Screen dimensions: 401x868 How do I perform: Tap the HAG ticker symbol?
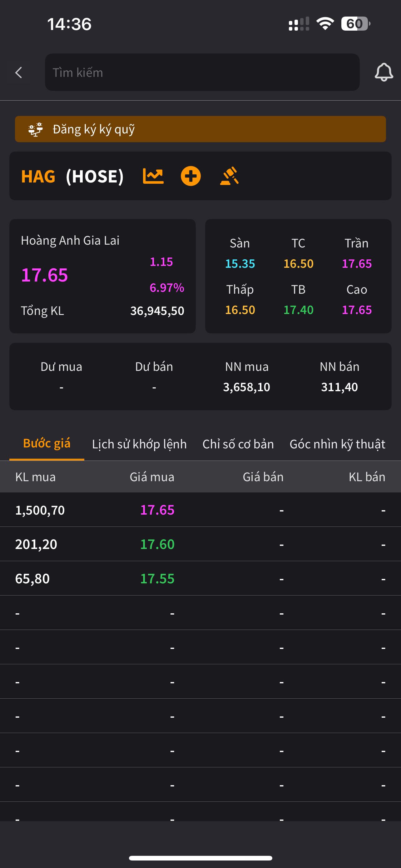click(x=38, y=176)
